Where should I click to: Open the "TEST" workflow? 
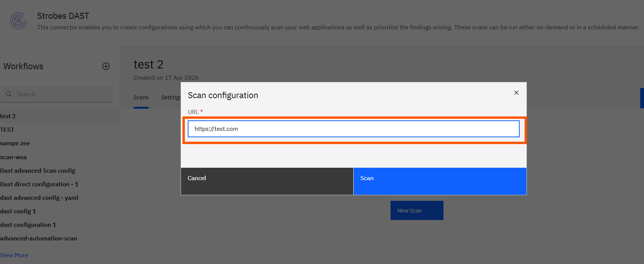pos(7,130)
